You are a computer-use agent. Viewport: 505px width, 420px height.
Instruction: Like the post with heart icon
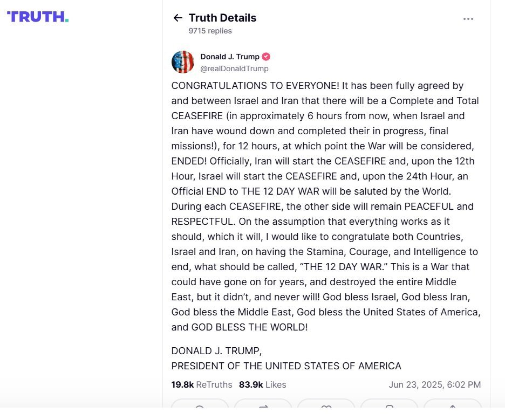tap(326, 404)
